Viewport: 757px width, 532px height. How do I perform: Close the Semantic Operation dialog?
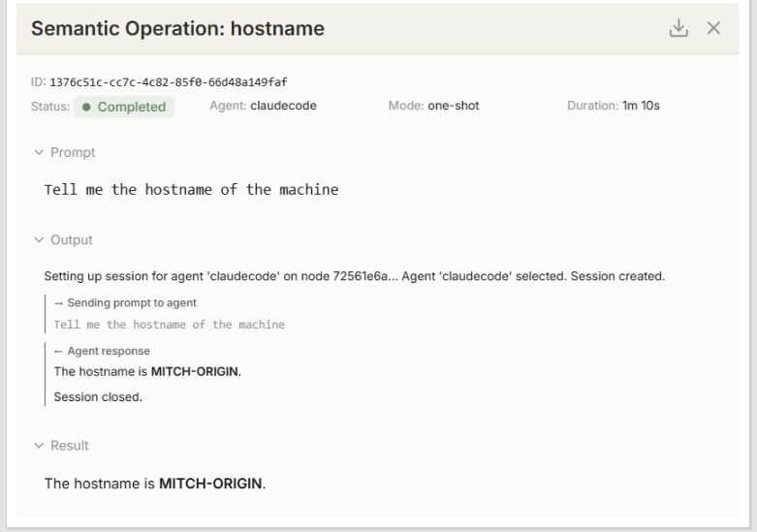point(713,28)
